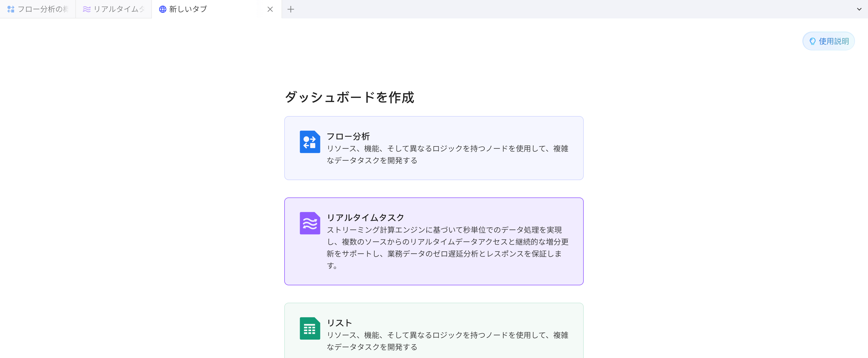The height and width of the screenshot is (358, 868).
Task: Click the ダッシュボードを作成 heading
Action: (349, 97)
